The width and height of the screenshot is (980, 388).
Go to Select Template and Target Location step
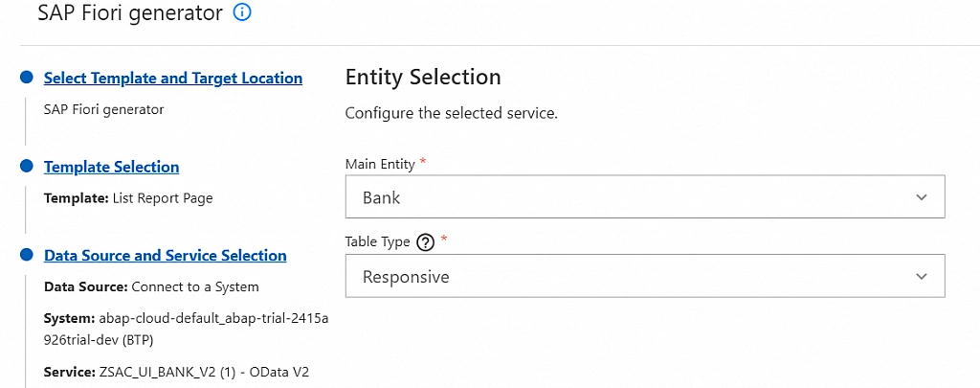click(x=173, y=79)
